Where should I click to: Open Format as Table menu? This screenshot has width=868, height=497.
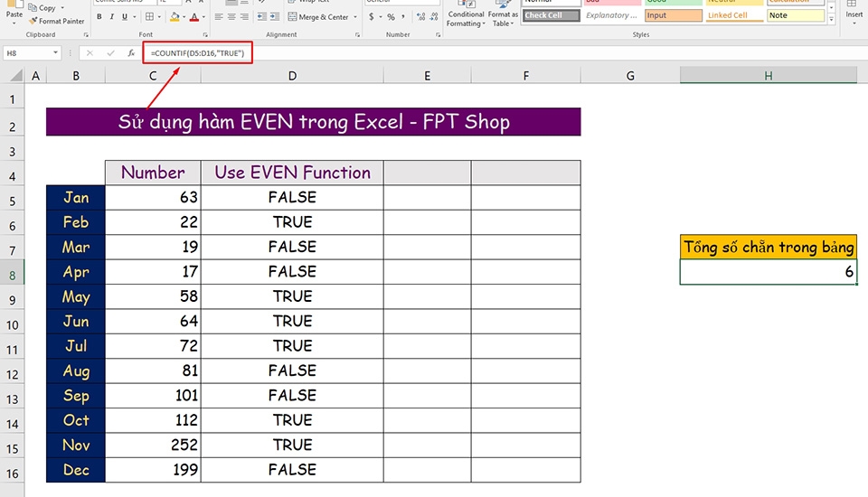(503, 14)
